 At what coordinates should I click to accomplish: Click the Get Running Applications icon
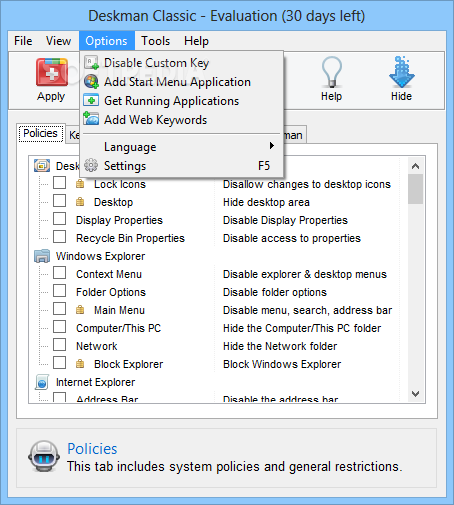coord(91,101)
